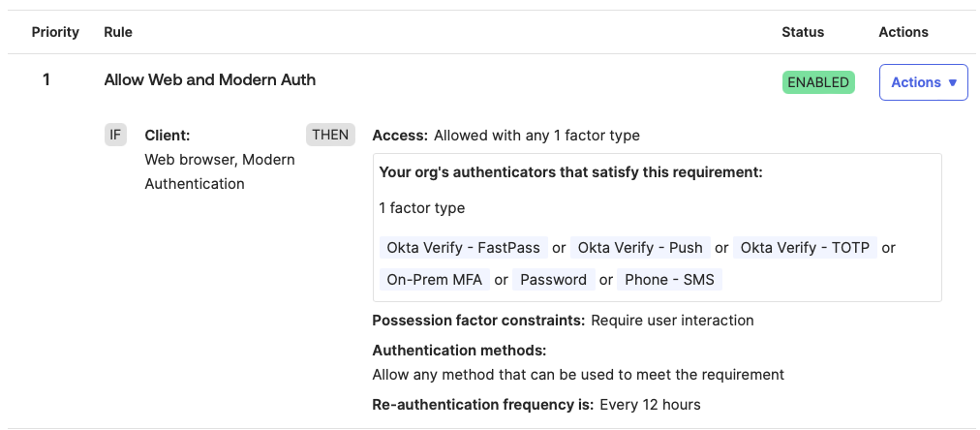980x430 pixels.
Task: Open the Actions dropdown for the rule
Action: [923, 82]
